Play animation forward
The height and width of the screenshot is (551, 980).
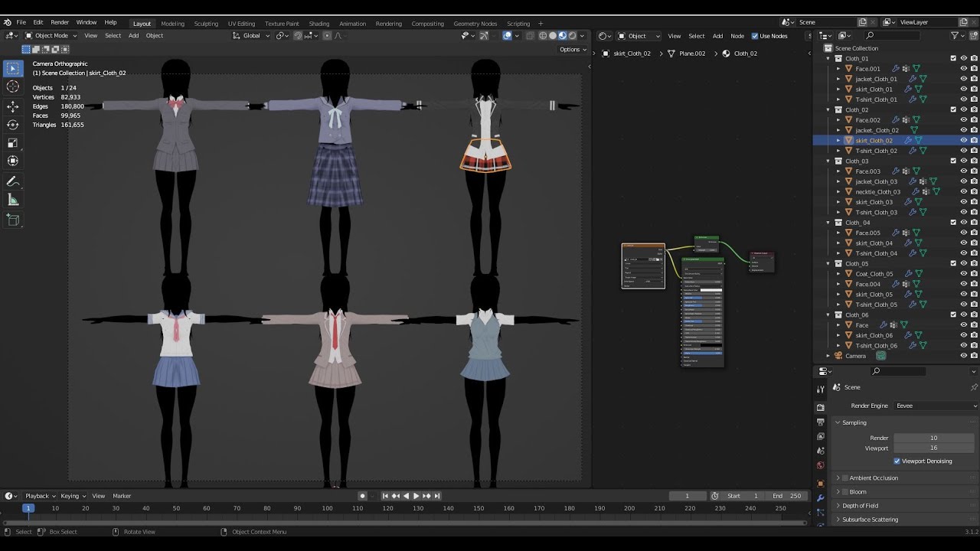tap(416, 496)
